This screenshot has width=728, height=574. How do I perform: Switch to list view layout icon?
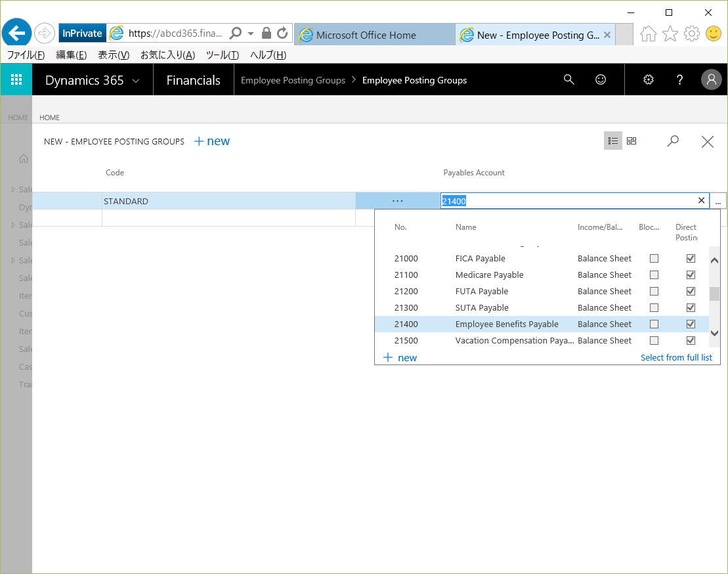(x=613, y=141)
